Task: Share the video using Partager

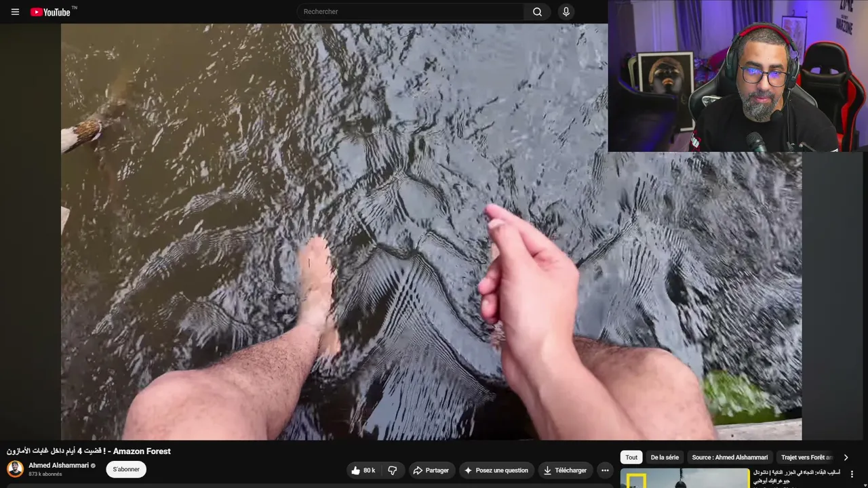Action: (x=431, y=470)
